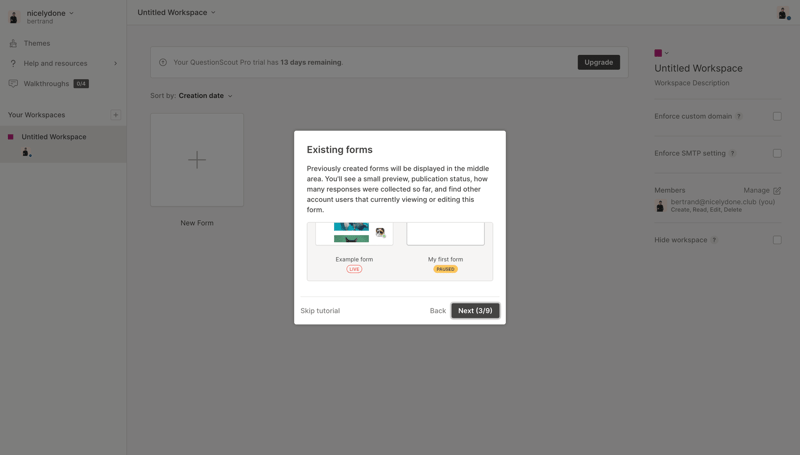Click the Next (3/9) button
Screen dimensions: 800x455
click(x=475, y=311)
